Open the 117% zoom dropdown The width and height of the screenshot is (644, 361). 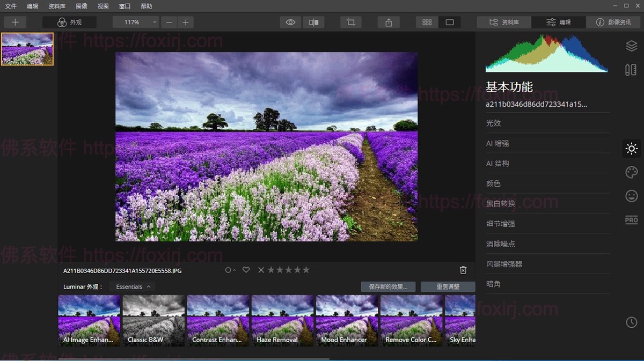point(135,23)
